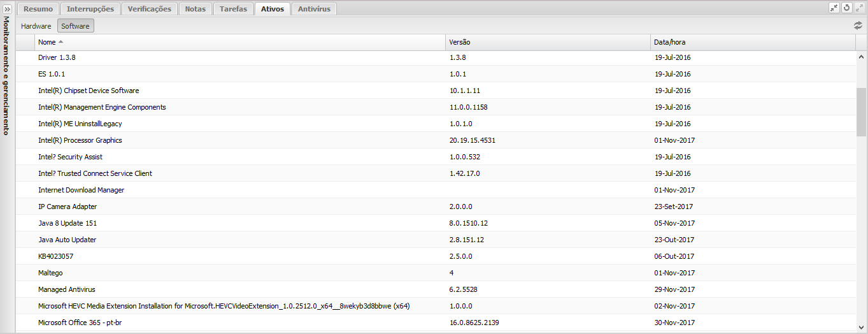Viewport: 868px width, 334px height.
Task: Select Java 8 Update 151
Action: pyautogui.click(x=436, y=223)
